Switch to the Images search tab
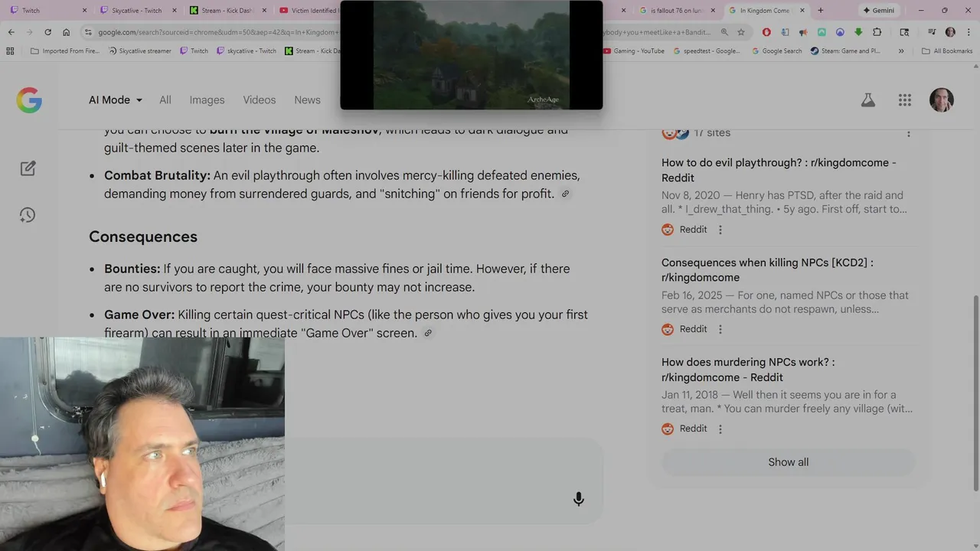980x551 pixels. (x=207, y=100)
